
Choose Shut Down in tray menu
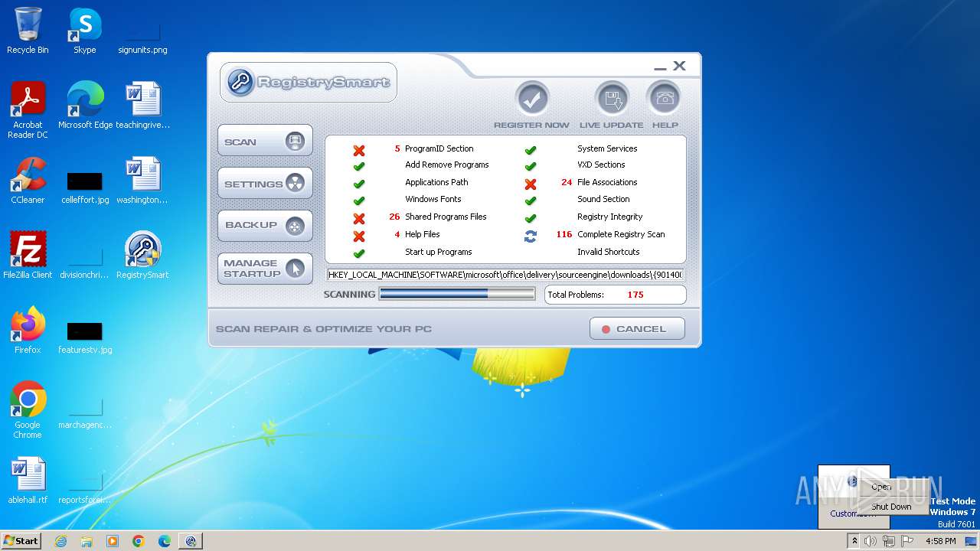point(891,507)
